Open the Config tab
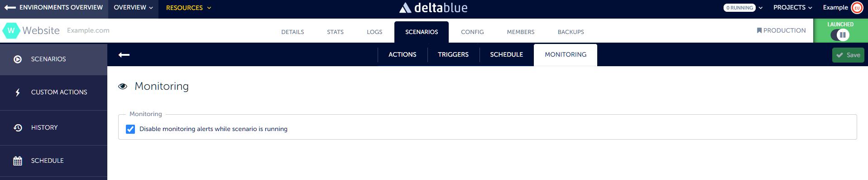The image size is (868, 180). (x=472, y=32)
